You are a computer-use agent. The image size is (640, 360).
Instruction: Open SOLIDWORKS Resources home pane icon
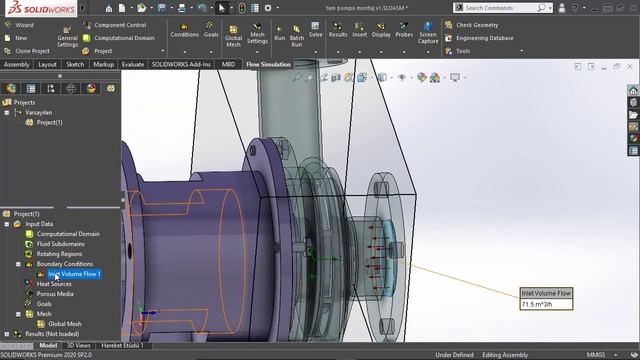633,91
